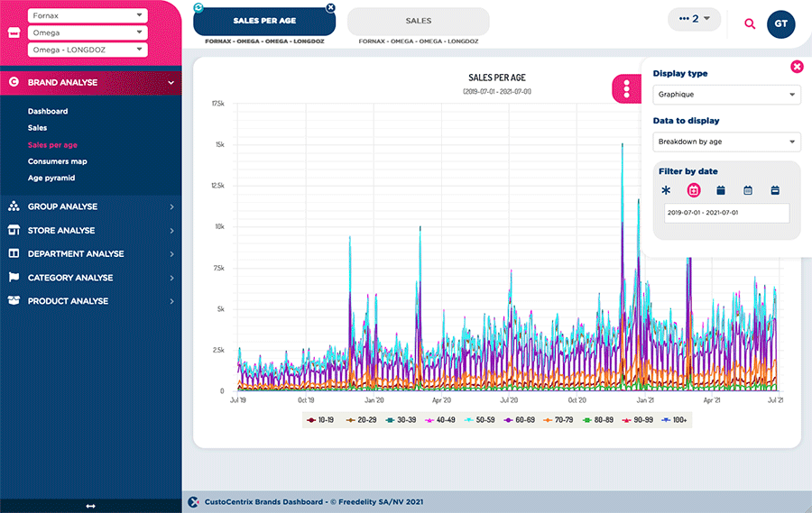Go to the Age pyramid page
Screen dimensions: 812x513
pos(51,178)
